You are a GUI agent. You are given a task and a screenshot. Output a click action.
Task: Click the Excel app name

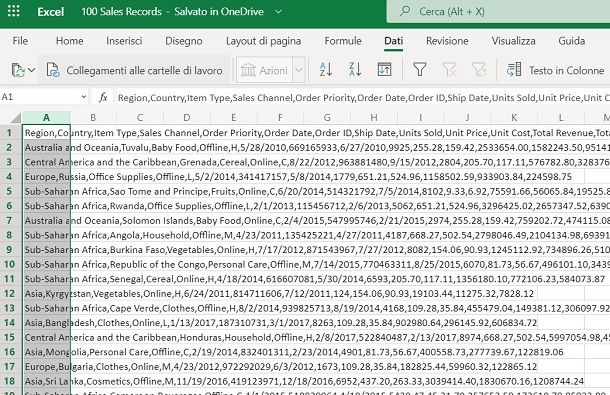pyautogui.click(x=51, y=12)
